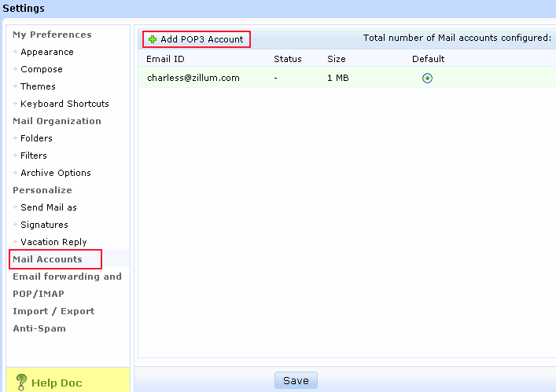This screenshot has height=392, width=556.
Task: Open Anti-Spam section
Action: [39, 328]
